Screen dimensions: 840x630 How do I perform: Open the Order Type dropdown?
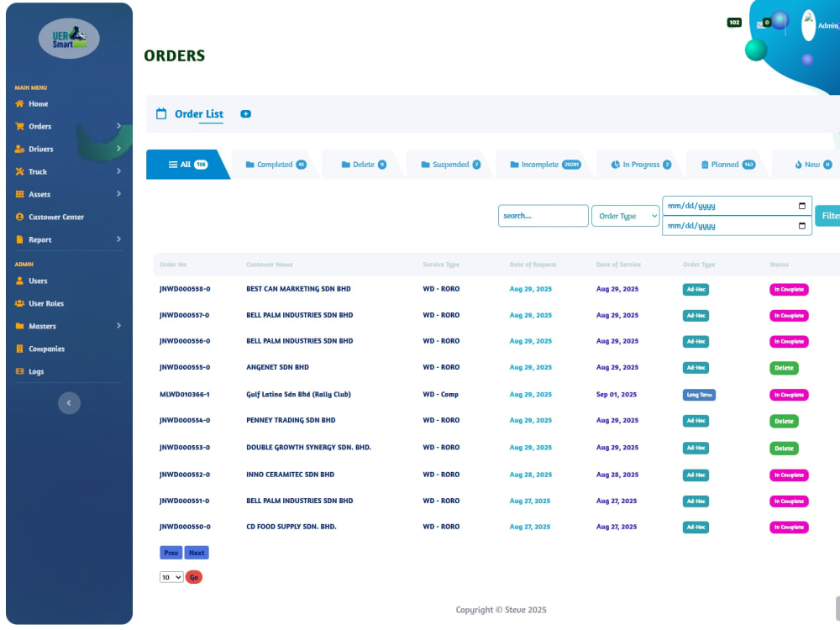[625, 216]
